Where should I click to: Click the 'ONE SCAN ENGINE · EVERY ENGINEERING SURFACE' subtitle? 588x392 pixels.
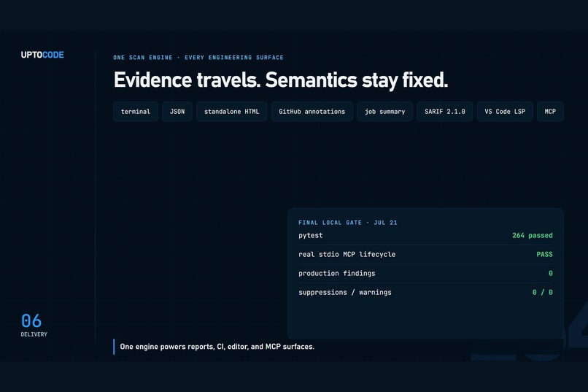198,58
